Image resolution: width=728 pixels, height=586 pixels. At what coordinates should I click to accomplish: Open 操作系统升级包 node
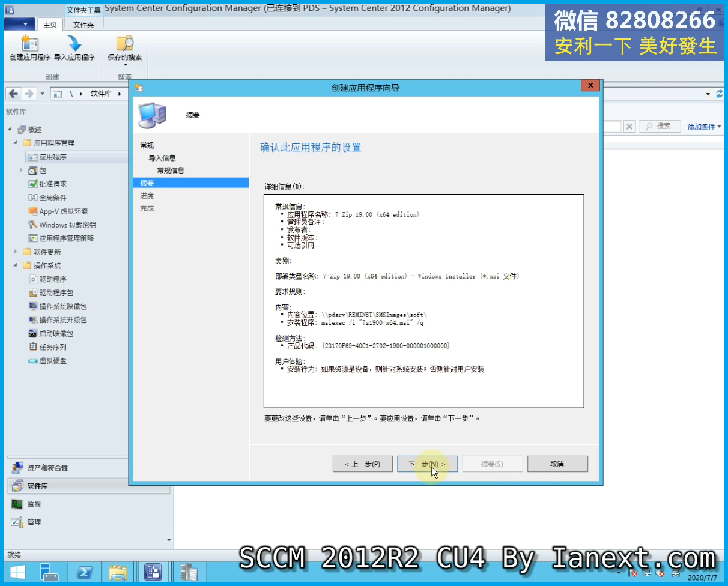click(62, 320)
